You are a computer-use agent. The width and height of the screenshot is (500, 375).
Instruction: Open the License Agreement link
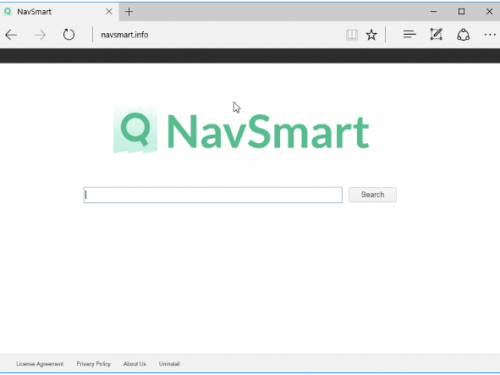pos(40,364)
